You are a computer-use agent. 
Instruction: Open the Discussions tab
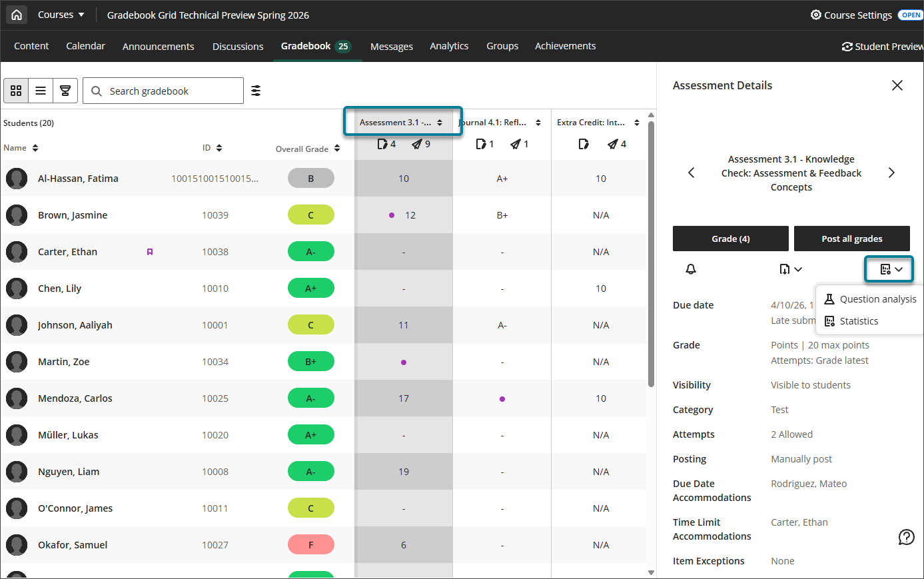238,46
